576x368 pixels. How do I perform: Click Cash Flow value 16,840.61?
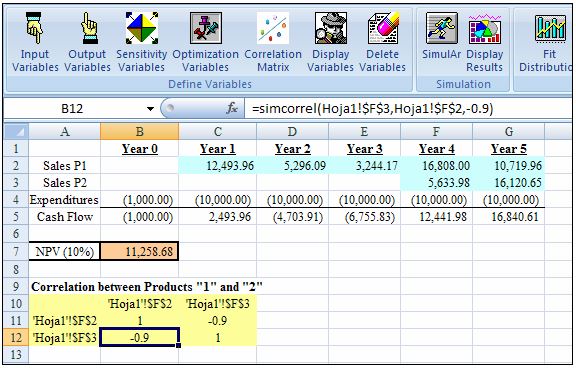point(509,217)
